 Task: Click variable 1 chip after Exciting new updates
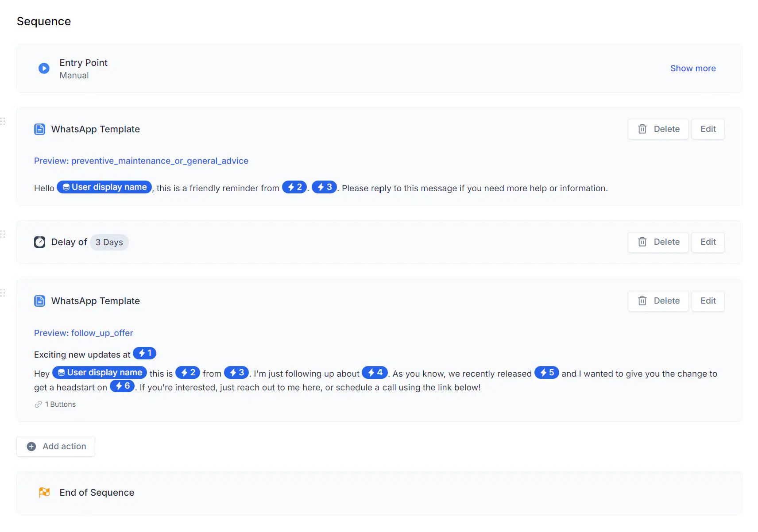[x=145, y=353]
